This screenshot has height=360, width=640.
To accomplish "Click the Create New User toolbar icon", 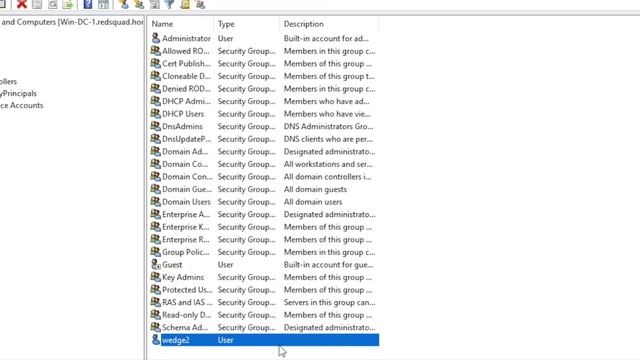I will (124, 4).
